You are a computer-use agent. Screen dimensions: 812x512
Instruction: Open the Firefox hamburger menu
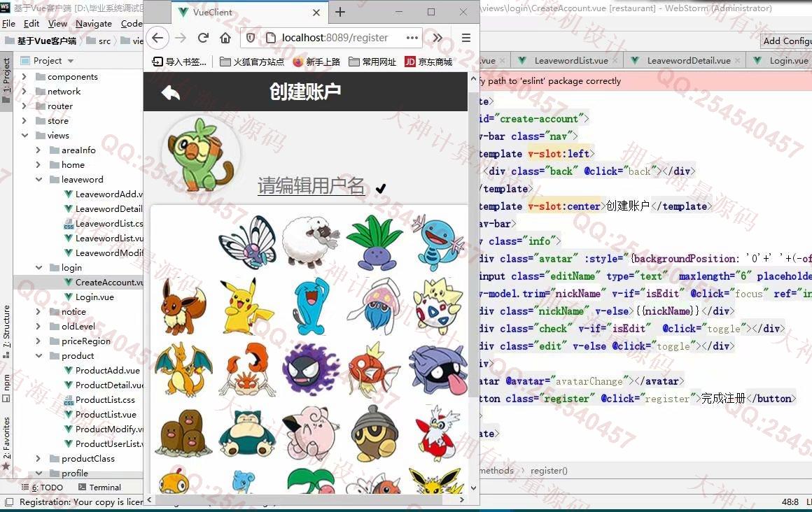[466, 38]
